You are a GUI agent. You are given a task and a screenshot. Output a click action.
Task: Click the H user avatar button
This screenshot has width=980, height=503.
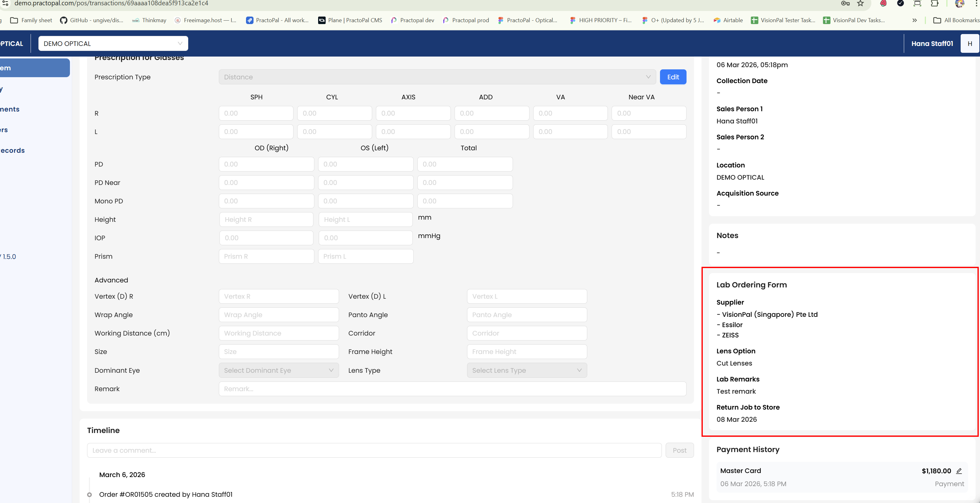(x=969, y=43)
